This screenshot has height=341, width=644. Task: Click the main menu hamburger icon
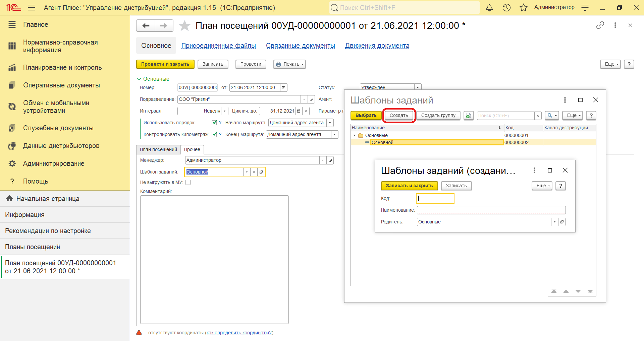tap(32, 7)
